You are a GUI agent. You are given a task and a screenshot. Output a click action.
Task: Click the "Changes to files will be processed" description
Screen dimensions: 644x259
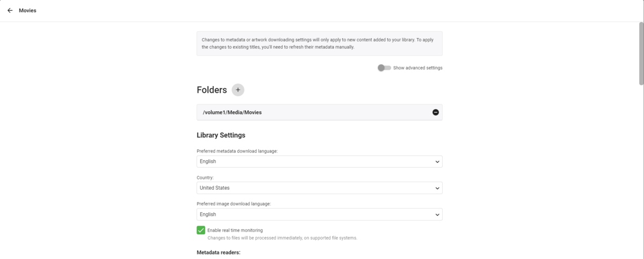tap(282, 238)
